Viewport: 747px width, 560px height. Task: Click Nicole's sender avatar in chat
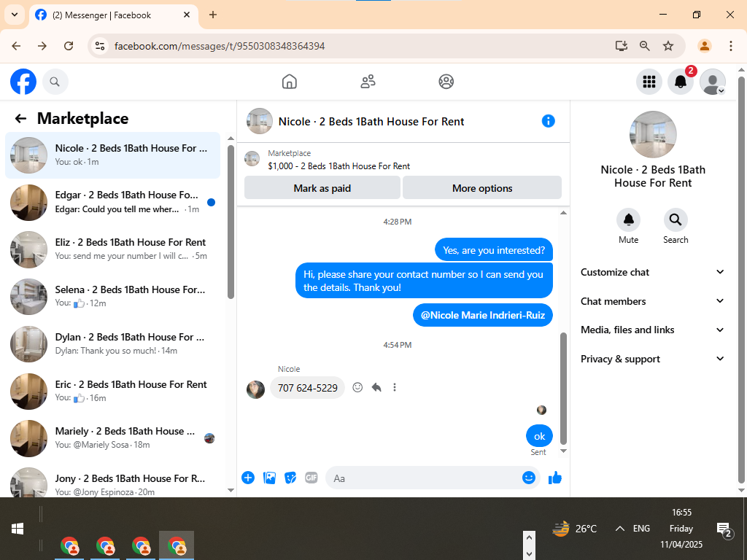tap(255, 389)
